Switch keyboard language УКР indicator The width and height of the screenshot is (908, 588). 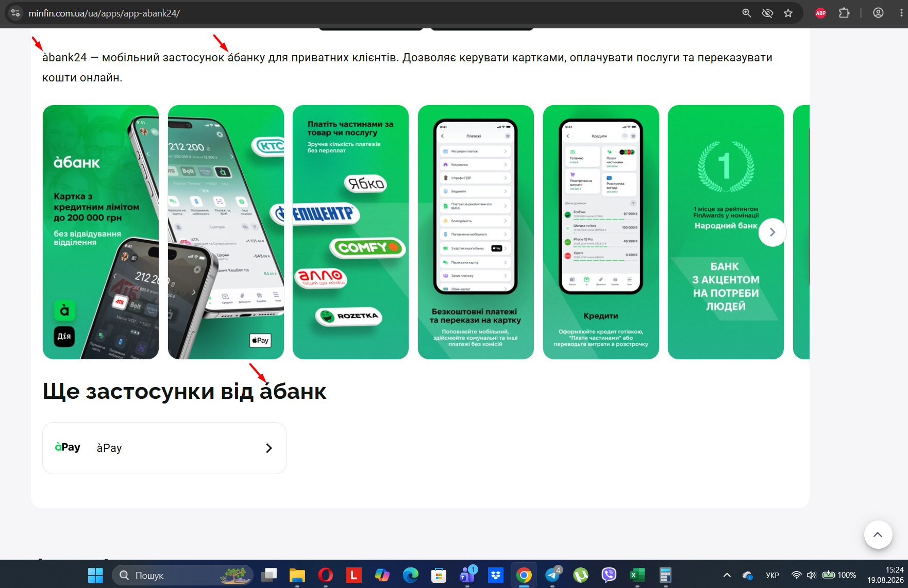point(772,575)
